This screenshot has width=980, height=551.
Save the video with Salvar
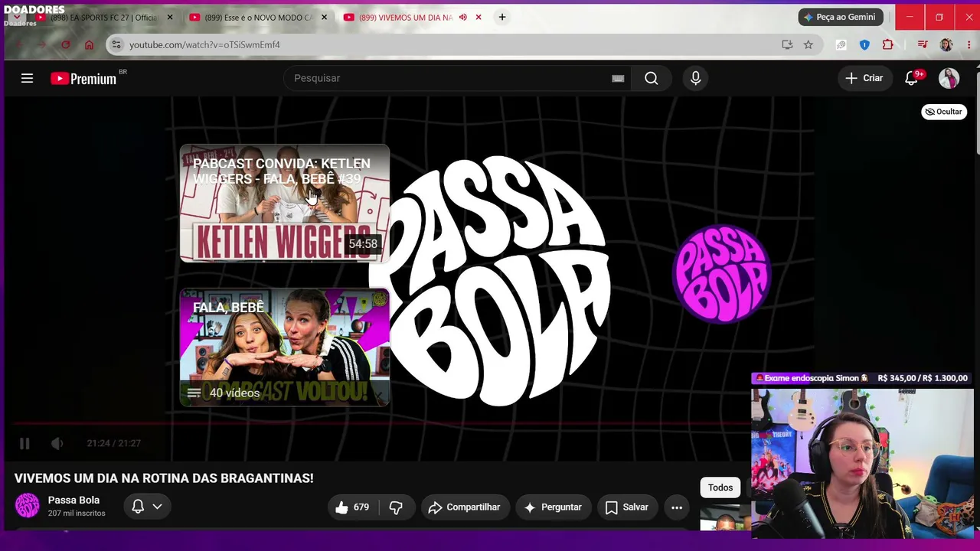click(x=627, y=507)
